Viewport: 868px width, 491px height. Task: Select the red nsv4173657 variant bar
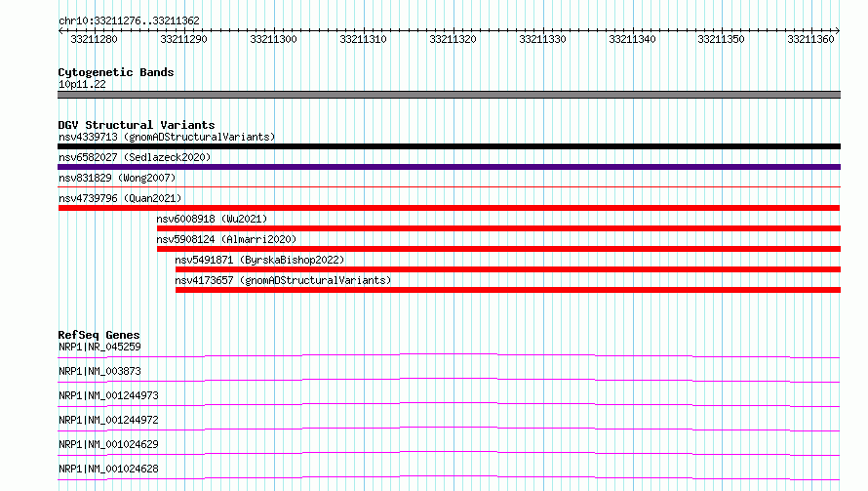point(508,290)
